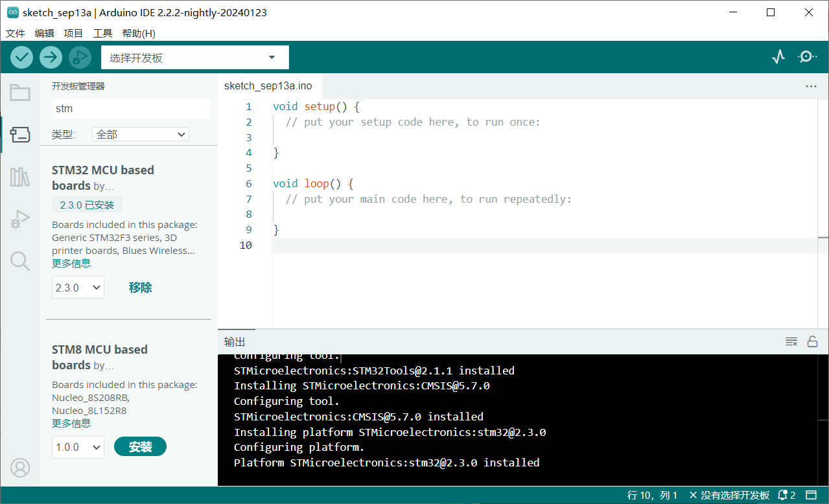Click the user account profile icon

(20, 467)
